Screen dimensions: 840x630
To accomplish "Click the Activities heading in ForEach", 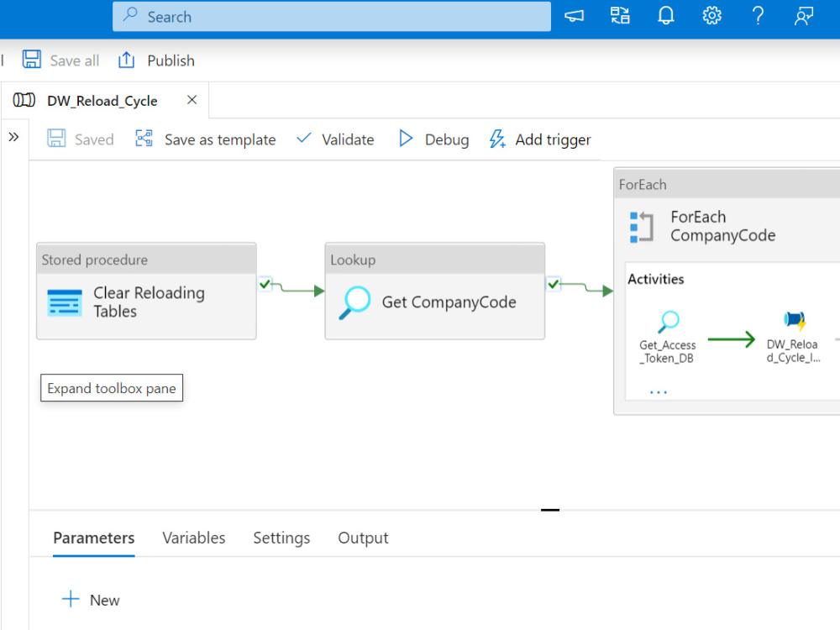I will tap(656, 279).
